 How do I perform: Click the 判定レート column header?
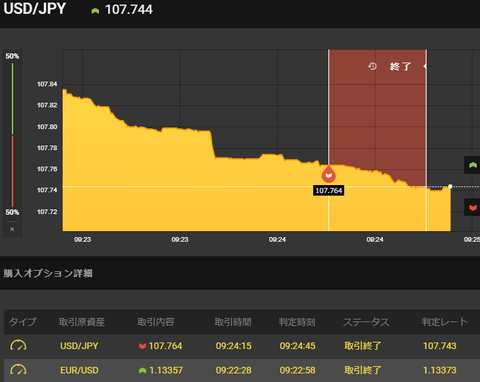point(444,322)
